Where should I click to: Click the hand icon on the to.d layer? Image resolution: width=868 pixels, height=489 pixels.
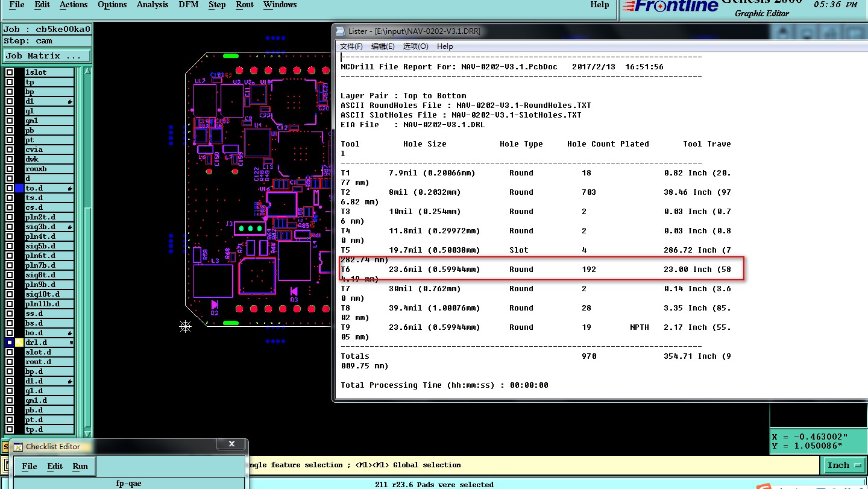70,189
